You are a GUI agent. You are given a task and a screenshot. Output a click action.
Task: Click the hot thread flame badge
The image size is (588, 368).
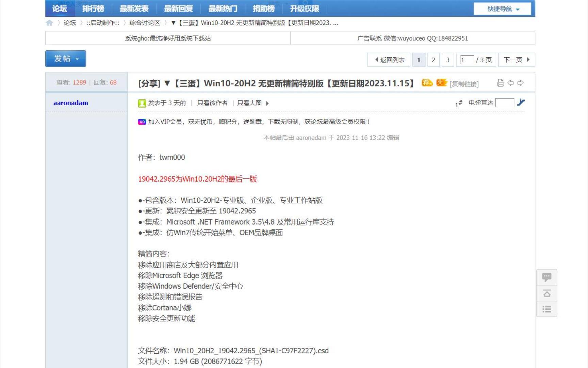tap(441, 83)
